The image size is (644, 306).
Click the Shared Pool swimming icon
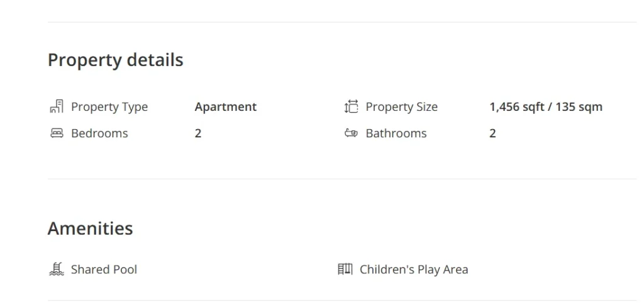click(57, 269)
